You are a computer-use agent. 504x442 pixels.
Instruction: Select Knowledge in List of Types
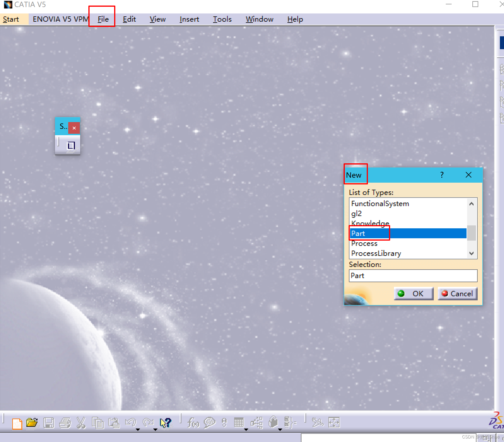point(408,223)
